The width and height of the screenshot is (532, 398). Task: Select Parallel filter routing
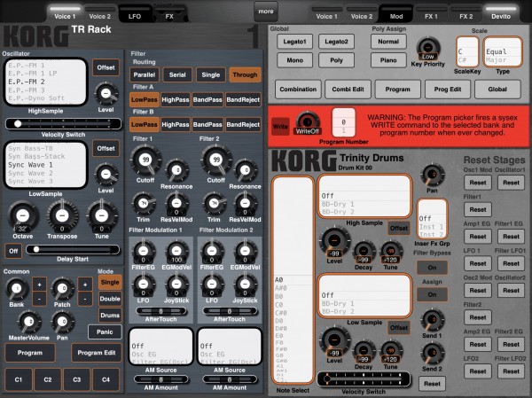point(145,75)
